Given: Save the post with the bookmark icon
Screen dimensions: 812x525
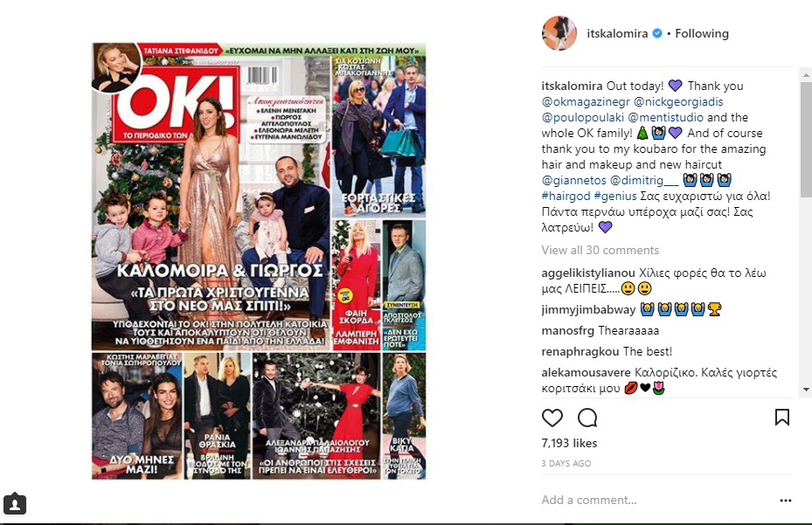Looking at the screenshot, I should [x=782, y=418].
